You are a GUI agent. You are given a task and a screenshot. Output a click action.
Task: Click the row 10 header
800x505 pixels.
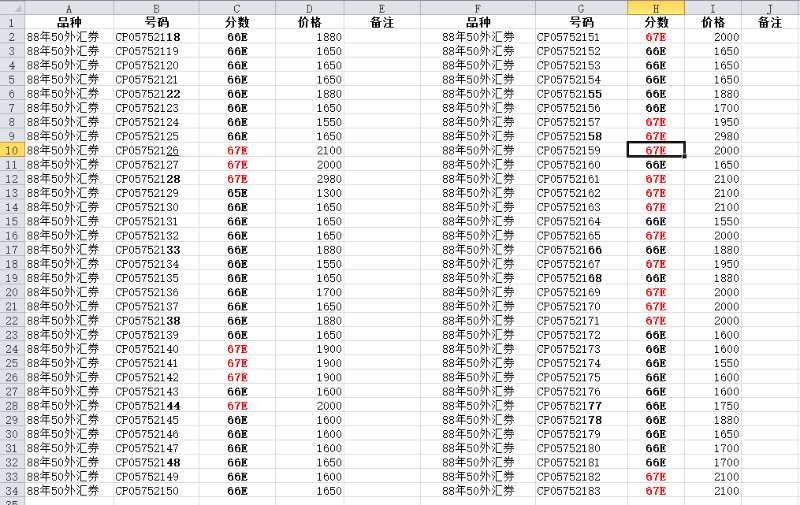click(x=12, y=150)
